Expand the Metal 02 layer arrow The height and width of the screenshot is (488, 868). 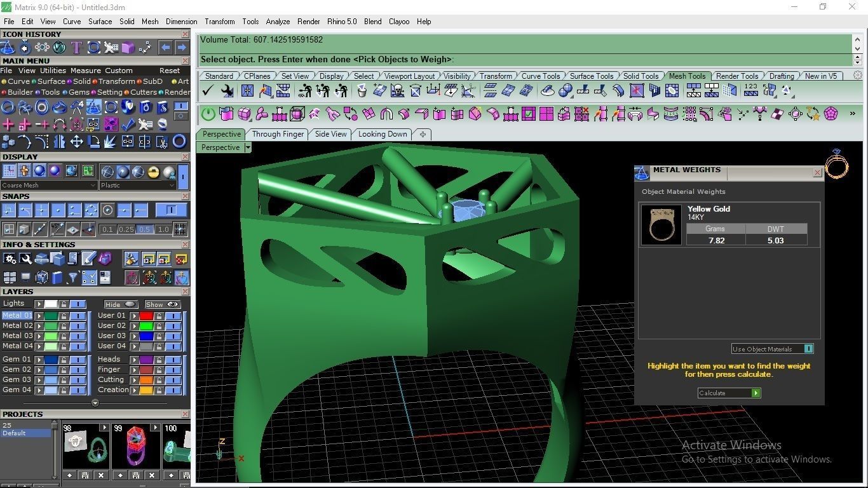click(x=39, y=326)
